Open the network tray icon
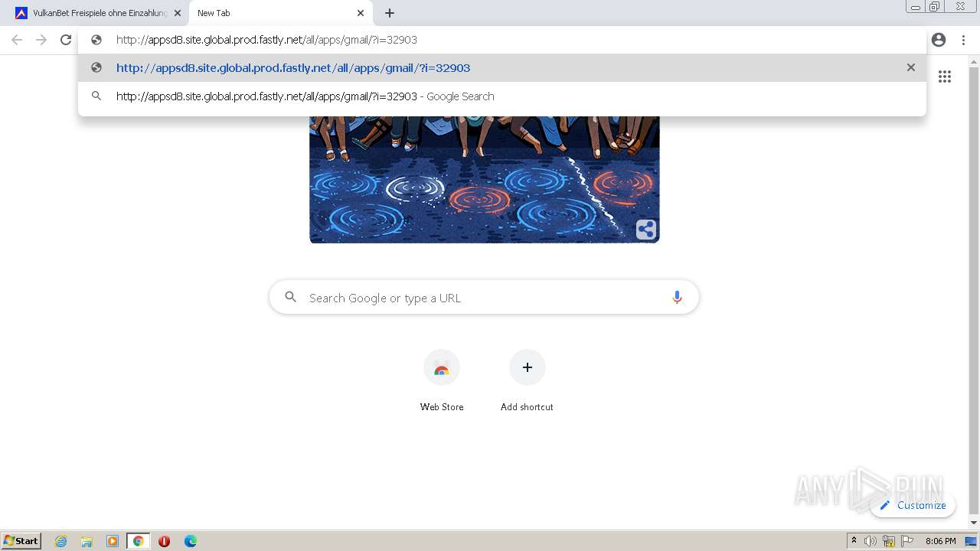This screenshot has height=551, width=980. pos(889,541)
